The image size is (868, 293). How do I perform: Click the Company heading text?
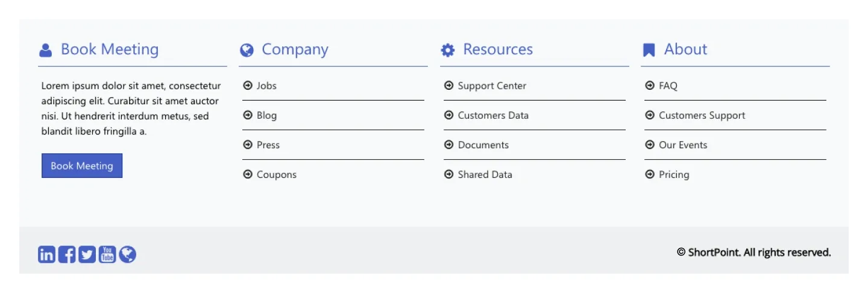[295, 50]
